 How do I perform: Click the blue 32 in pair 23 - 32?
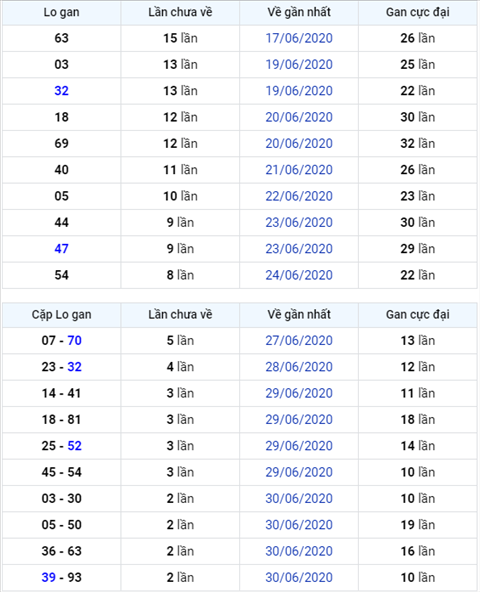click(x=74, y=367)
